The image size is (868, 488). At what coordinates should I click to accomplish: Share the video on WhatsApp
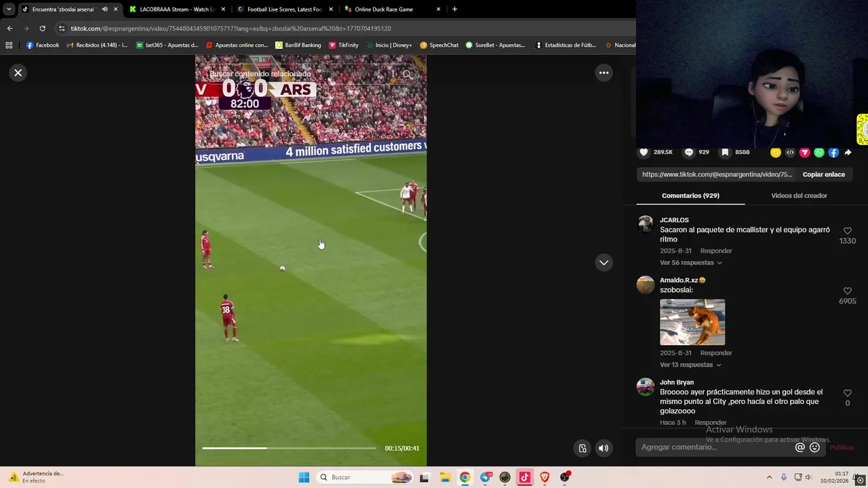tap(819, 152)
